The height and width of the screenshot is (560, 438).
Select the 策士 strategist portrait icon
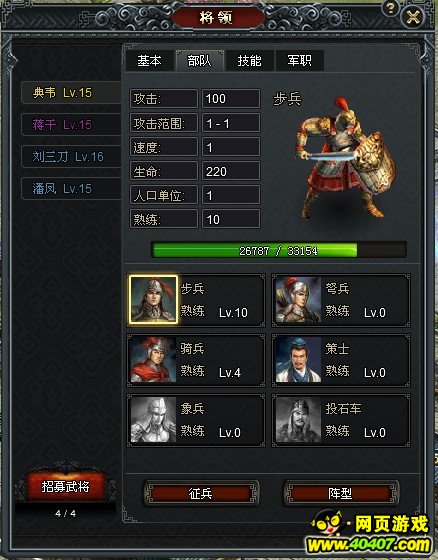point(298,360)
